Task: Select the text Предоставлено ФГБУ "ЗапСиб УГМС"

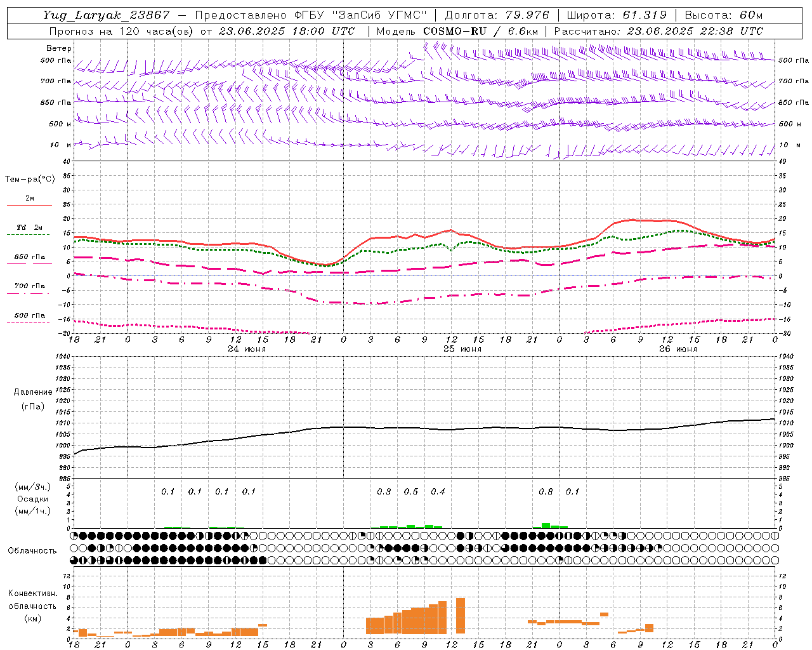Action: pyautogui.click(x=311, y=15)
